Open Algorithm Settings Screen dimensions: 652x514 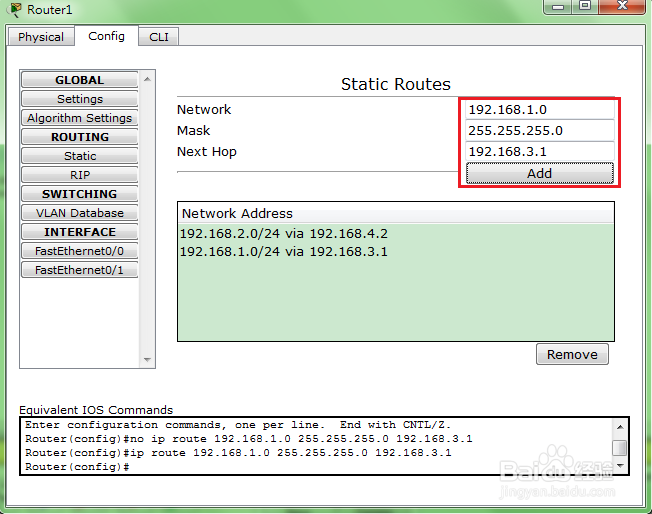[79, 118]
